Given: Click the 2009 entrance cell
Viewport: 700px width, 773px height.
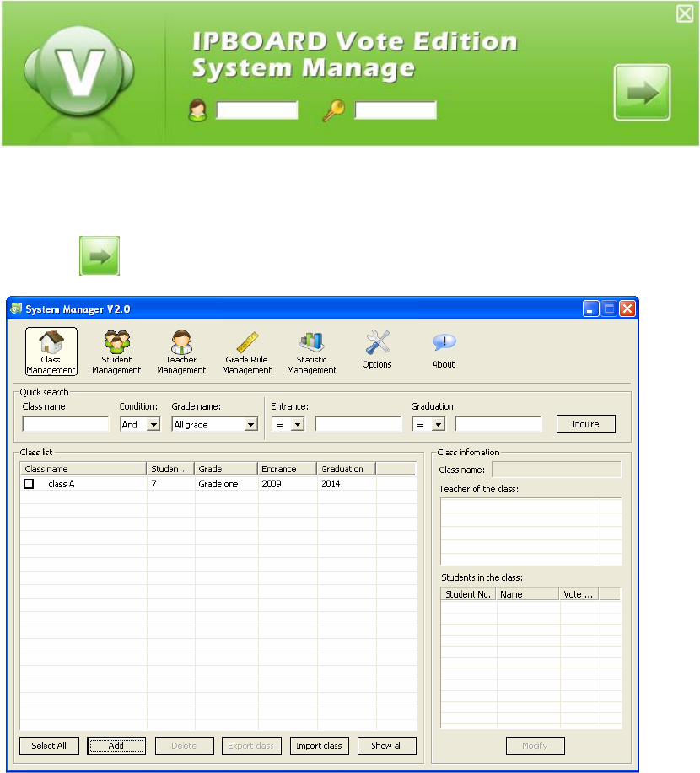Looking at the screenshot, I should [272, 484].
